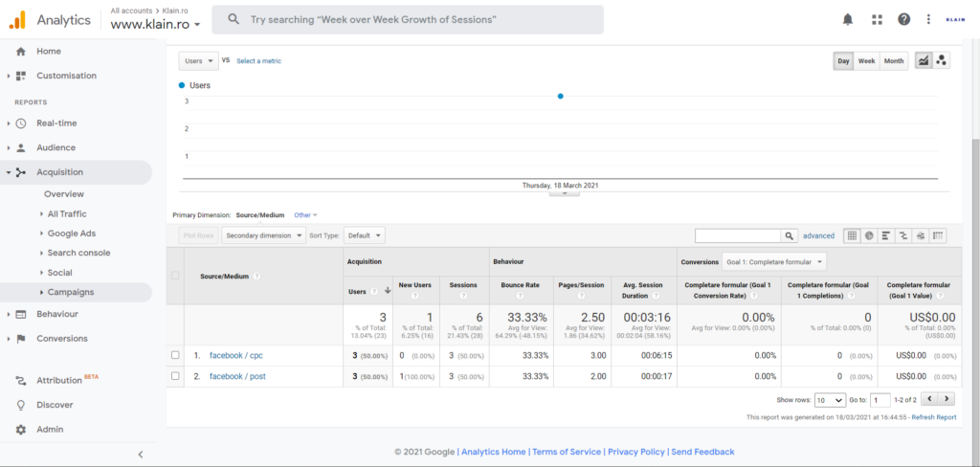Open the three-dot more options menu

pyautogui.click(x=928, y=19)
